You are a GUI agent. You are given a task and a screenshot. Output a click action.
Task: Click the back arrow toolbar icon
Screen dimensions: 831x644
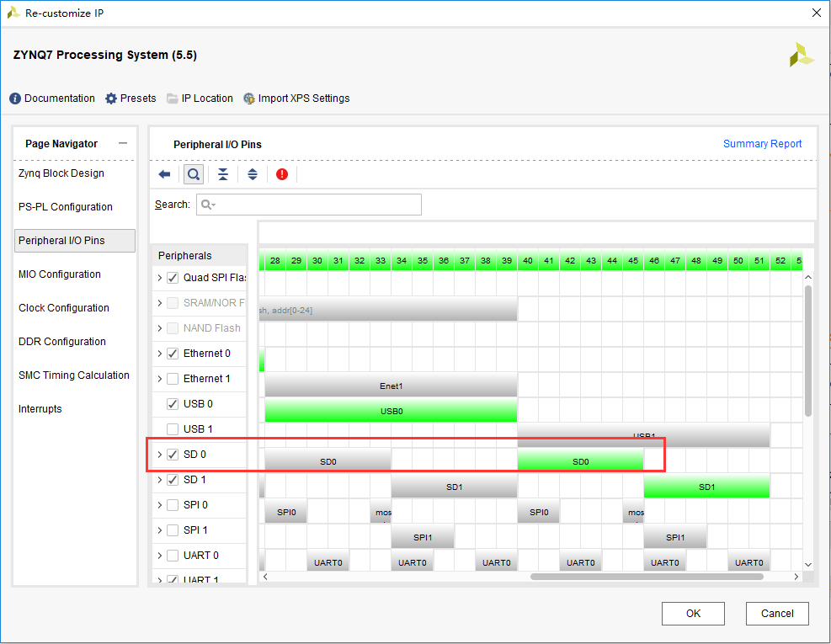pyautogui.click(x=164, y=174)
